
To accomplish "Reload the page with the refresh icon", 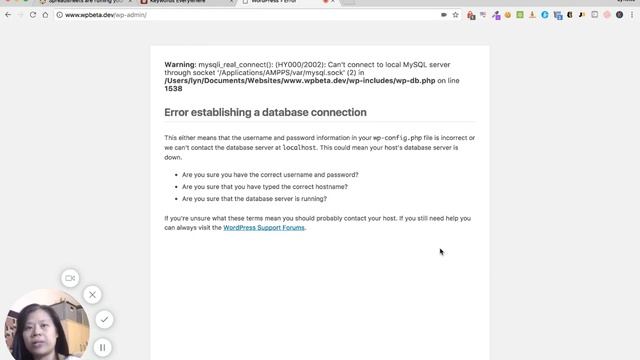I will tap(33, 15).
